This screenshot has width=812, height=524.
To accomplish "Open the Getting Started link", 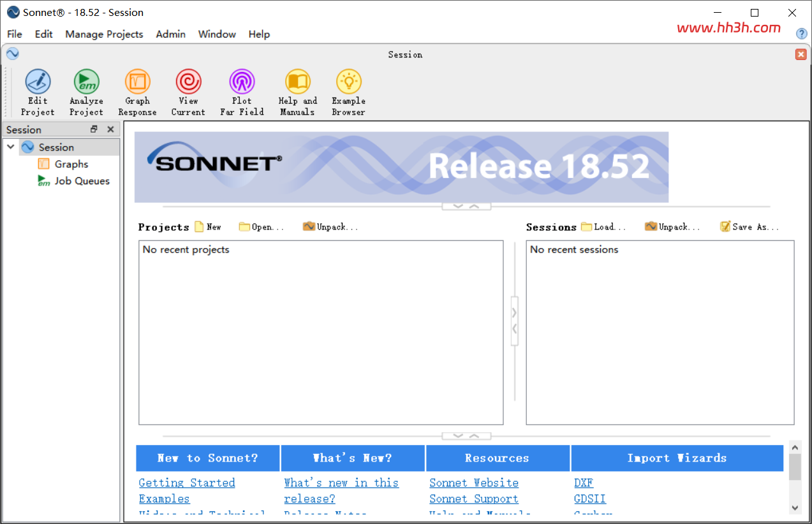I will (x=187, y=483).
